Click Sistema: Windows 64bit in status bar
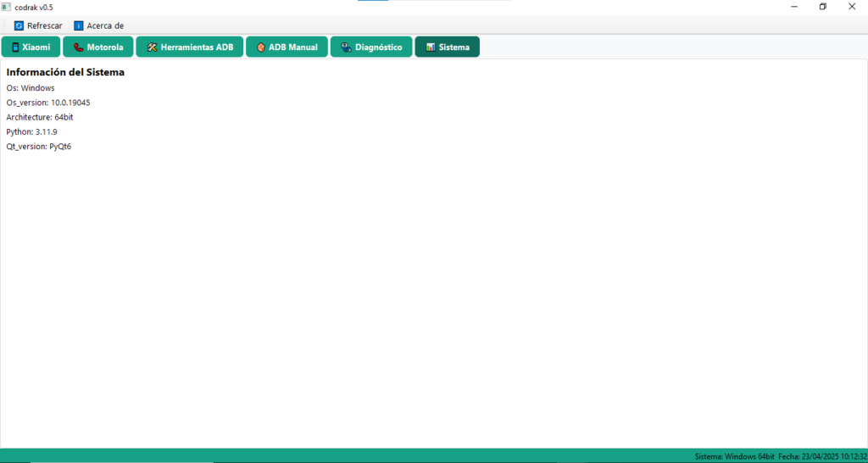Image resolution: width=868 pixels, height=463 pixels. 734,456
